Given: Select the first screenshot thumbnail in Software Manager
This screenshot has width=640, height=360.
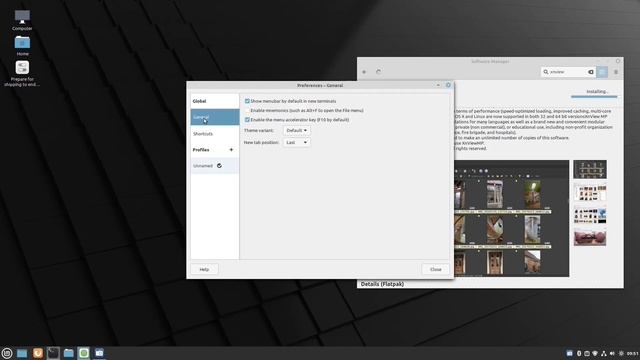Looking at the screenshot, I should coord(590,169).
